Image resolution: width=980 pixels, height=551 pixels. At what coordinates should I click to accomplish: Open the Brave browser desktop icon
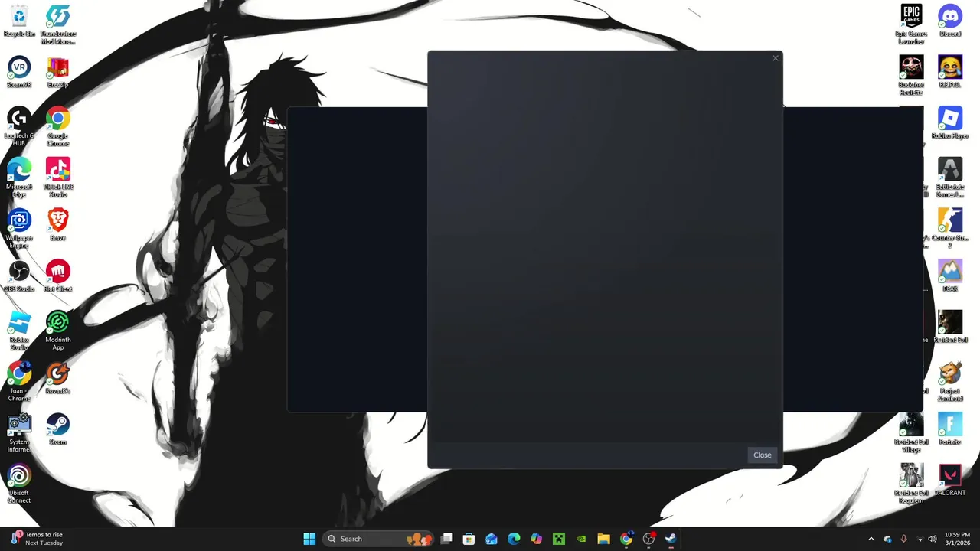pyautogui.click(x=58, y=225)
